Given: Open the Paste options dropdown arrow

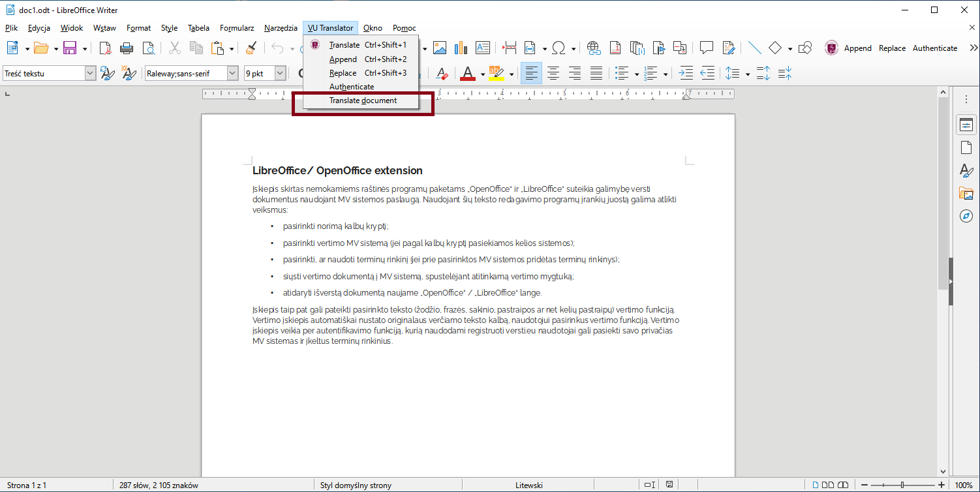Looking at the screenshot, I should (x=231, y=48).
